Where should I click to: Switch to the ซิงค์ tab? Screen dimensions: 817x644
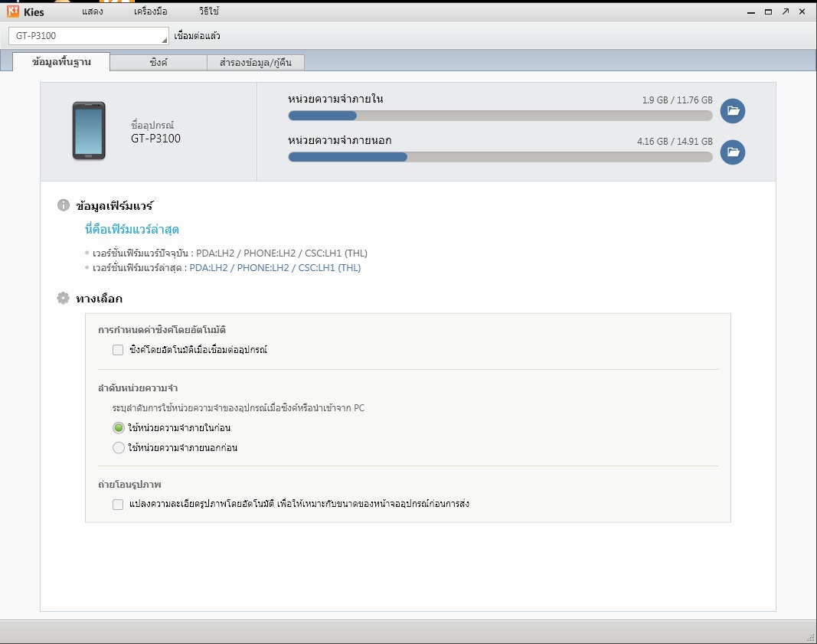click(158, 63)
